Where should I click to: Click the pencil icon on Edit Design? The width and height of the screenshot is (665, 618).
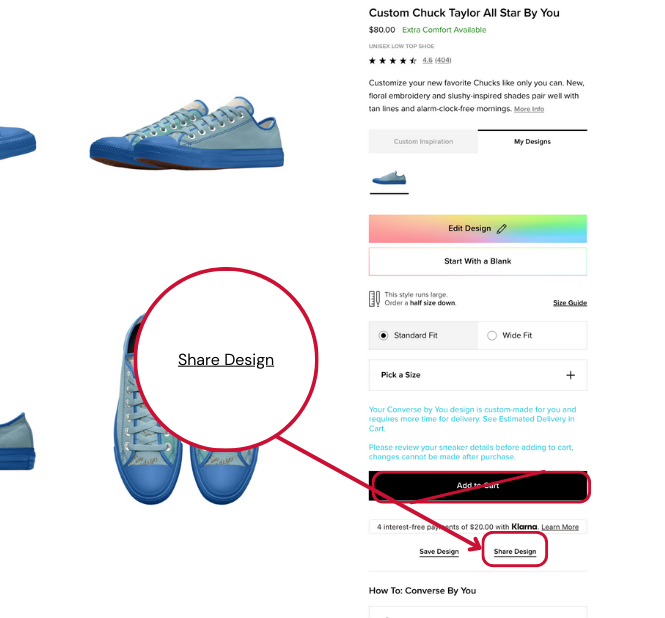[x=502, y=229]
